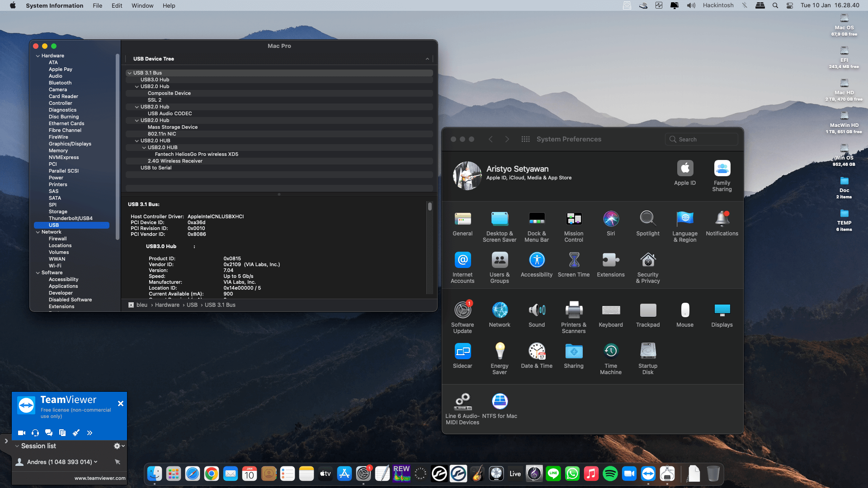Click the Hardware breadcrumb in path bar
868x488 pixels.
(167, 305)
